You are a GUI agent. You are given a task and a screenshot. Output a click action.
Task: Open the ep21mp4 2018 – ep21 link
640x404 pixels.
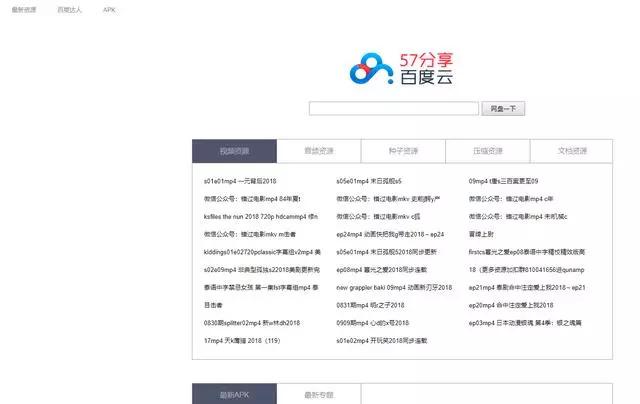click(527, 287)
